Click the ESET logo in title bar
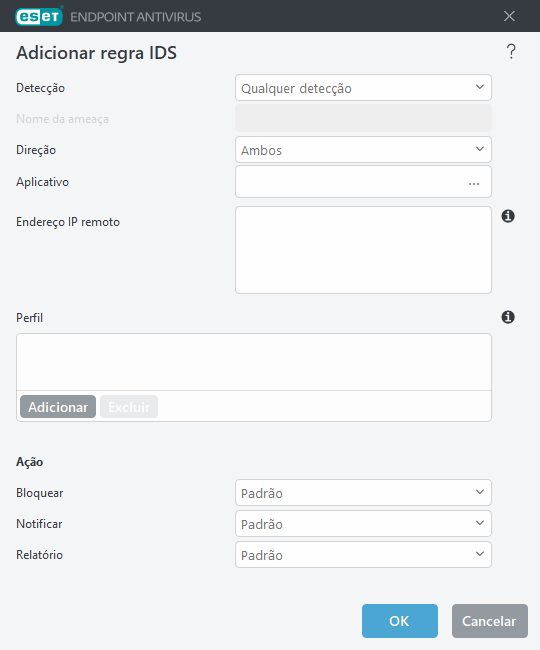 click(39, 17)
